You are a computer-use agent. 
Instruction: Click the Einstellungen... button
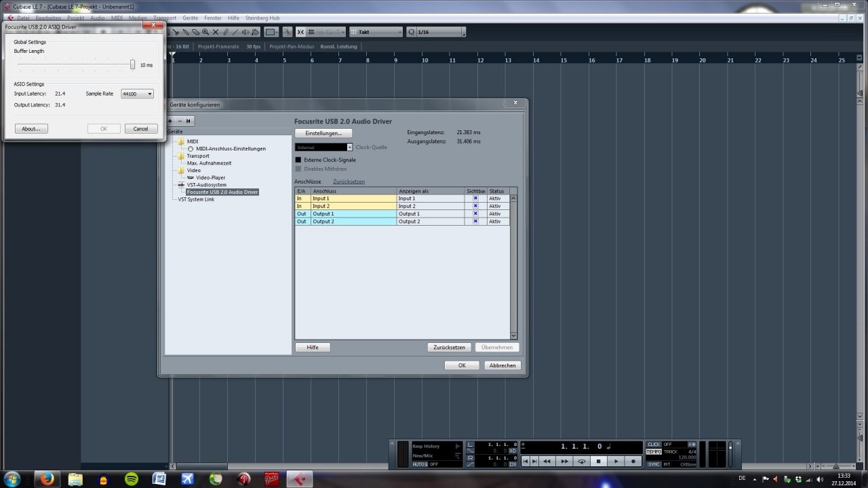click(323, 133)
